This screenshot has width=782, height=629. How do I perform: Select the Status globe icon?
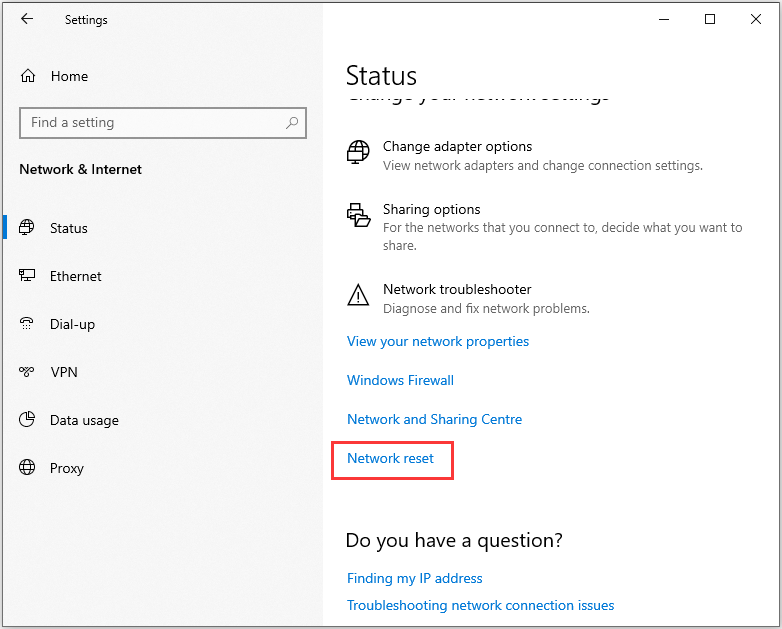(x=28, y=228)
